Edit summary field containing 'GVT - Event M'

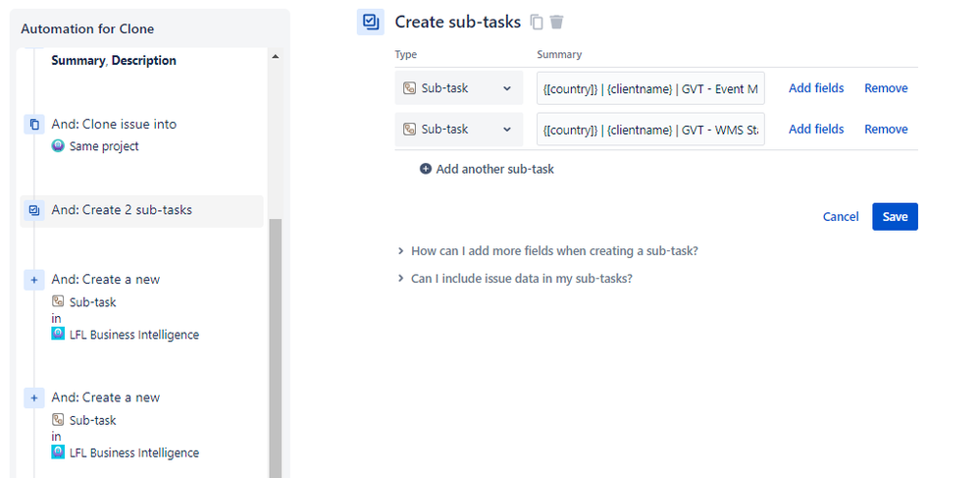click(x=650, y=88)
